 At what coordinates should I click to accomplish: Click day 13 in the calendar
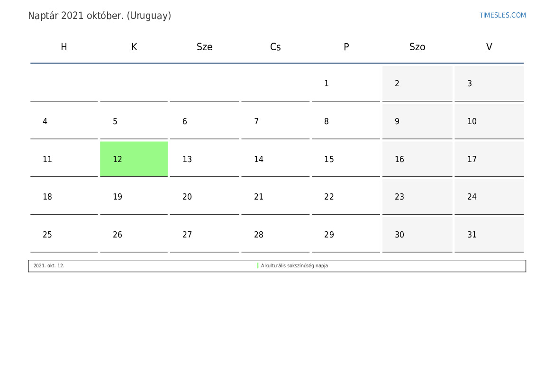[205, 159]
